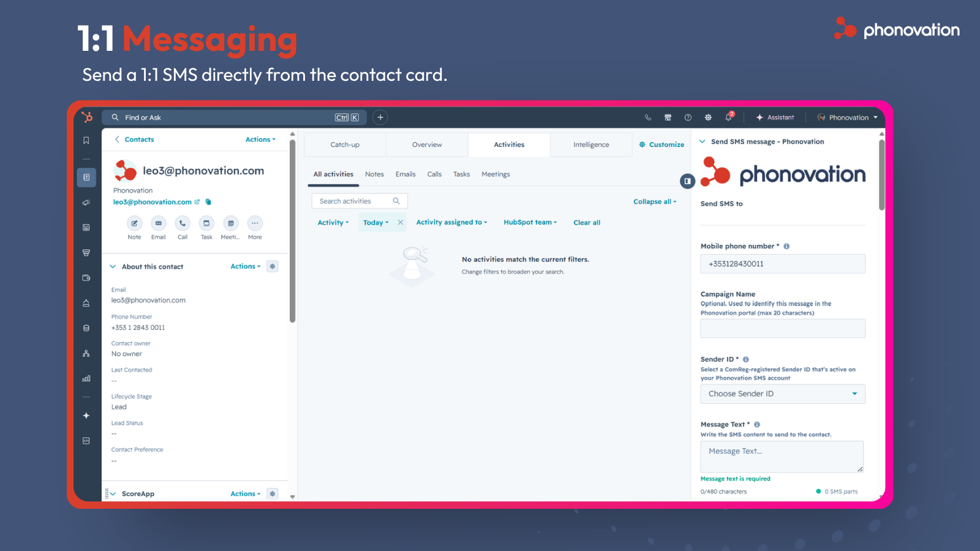The image size is (980, 551).
Task: Create a Note using the note icon
Action: [135, 223]
